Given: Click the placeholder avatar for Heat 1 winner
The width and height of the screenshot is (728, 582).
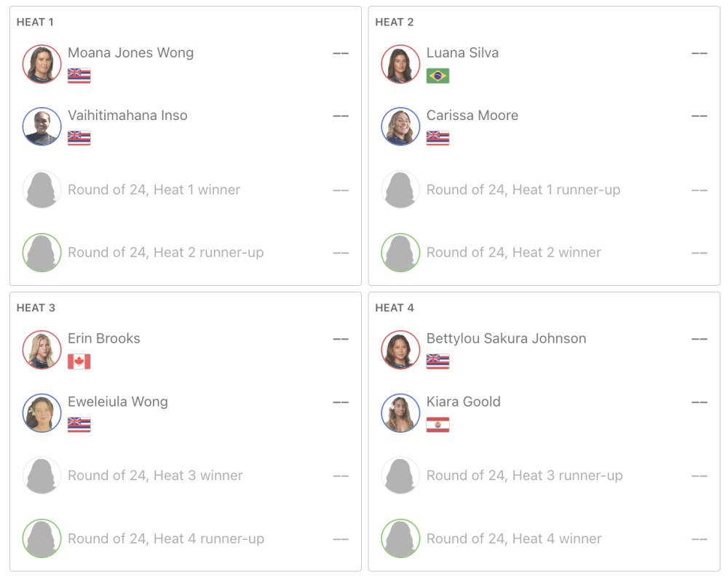Looking at the screenshot, I should pos(41,190).
